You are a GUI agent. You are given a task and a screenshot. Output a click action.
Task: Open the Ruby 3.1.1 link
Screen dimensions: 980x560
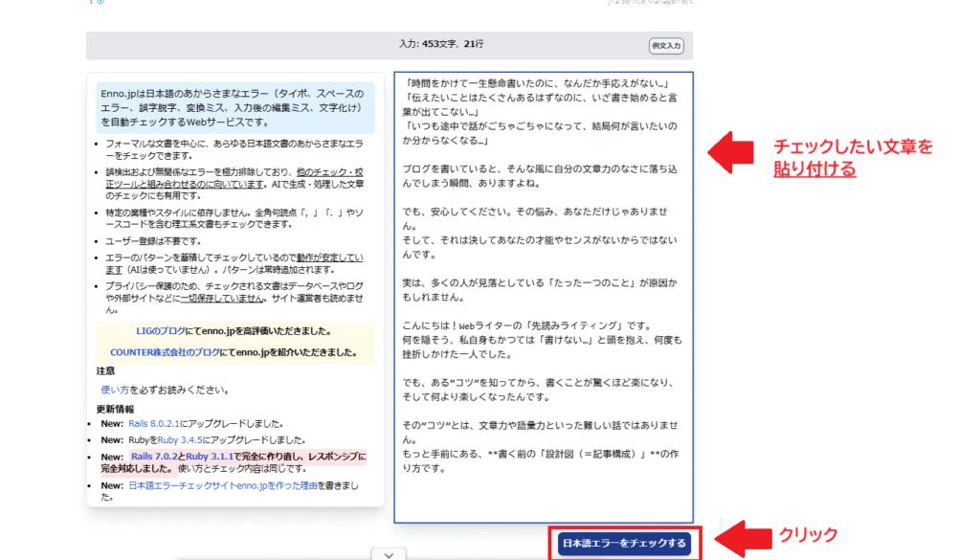pyautogui.click(x=208, y=456)
